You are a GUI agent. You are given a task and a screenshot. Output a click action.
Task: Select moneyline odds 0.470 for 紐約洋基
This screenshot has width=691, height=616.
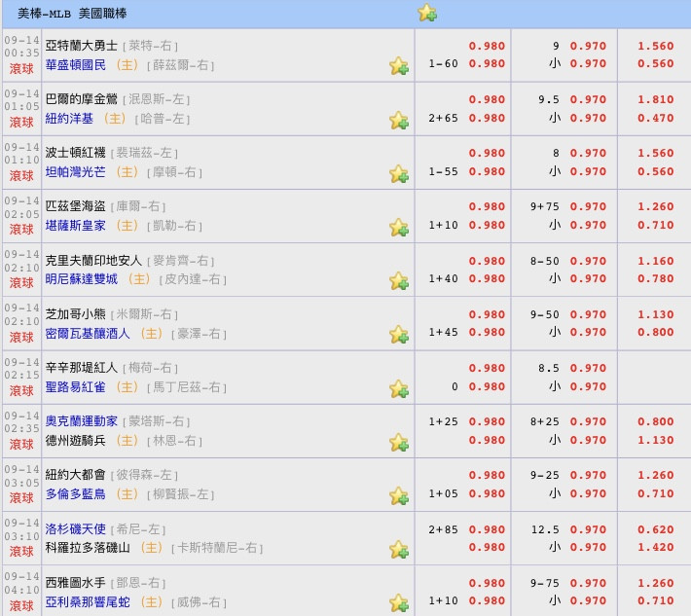point(655,118)
